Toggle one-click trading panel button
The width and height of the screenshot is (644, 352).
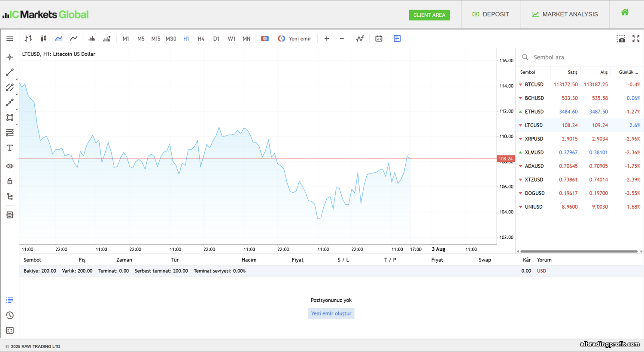265,39
